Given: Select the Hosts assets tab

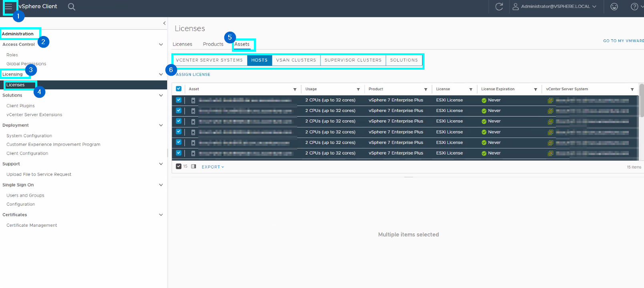Looking at the screenshot, I should 260,60.
